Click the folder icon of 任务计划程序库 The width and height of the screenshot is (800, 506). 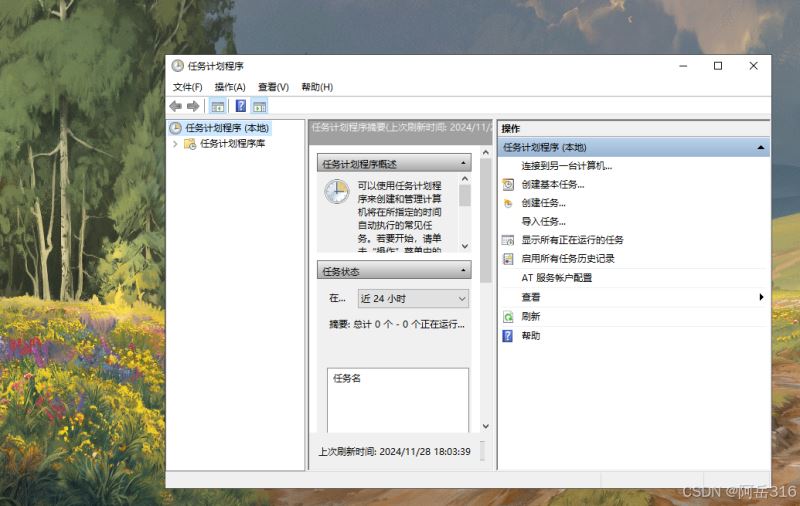[x=190, y=144]
